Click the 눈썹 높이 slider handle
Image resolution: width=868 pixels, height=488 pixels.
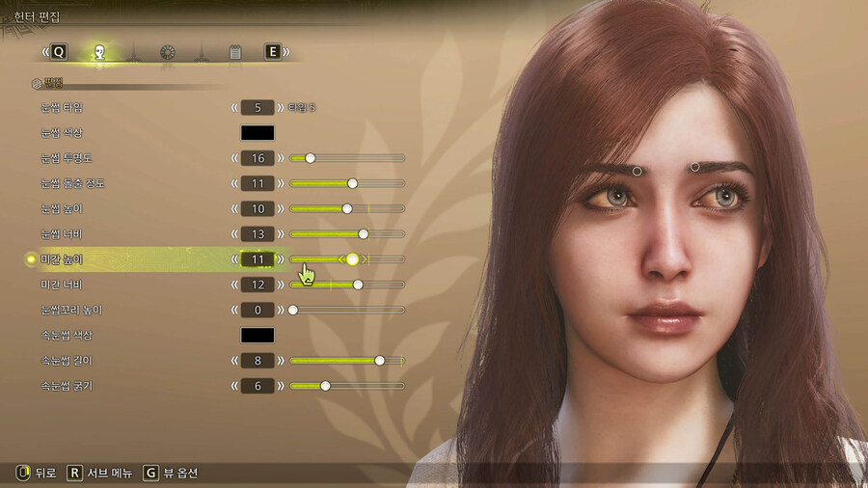pos(347,208)
